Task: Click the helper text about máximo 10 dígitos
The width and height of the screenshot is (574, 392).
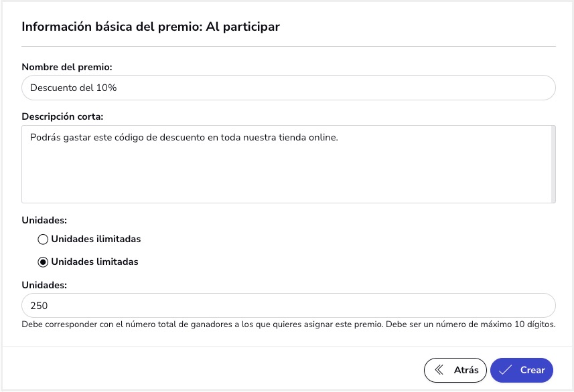Action: coord(289,324)
